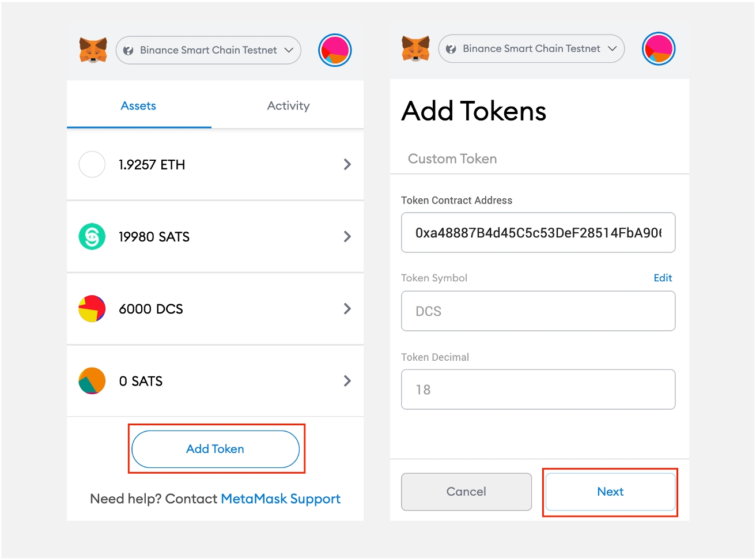Select the Assets tab
756x559 pixels.
138,105
